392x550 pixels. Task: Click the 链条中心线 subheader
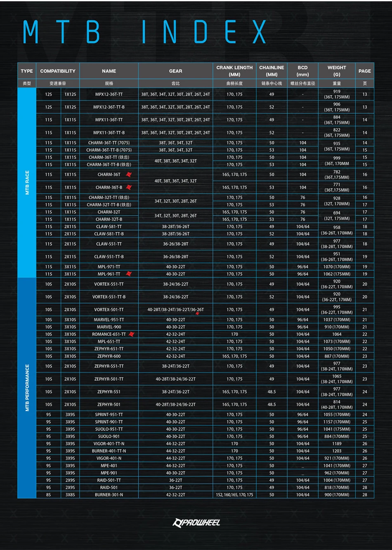(272, 83)
